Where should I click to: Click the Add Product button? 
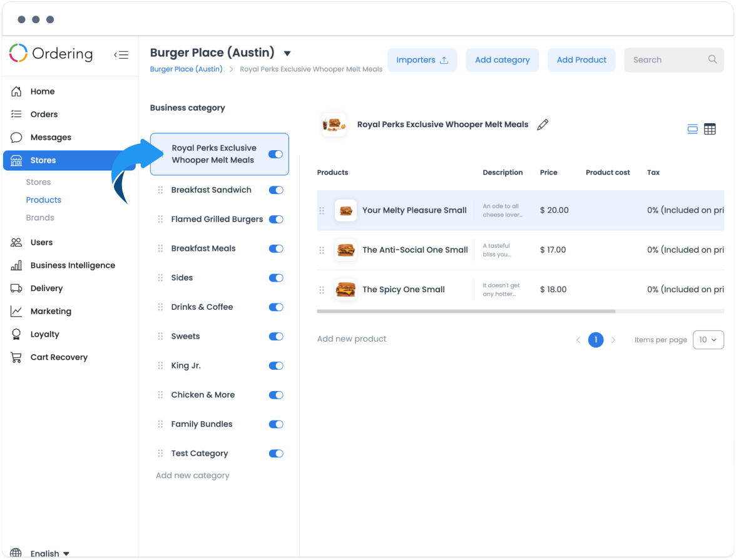581,60
